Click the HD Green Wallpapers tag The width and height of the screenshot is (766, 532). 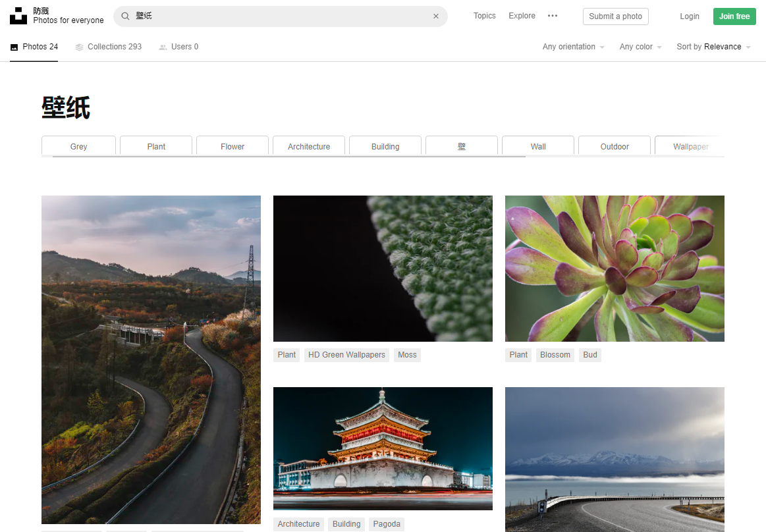point(346,355)
